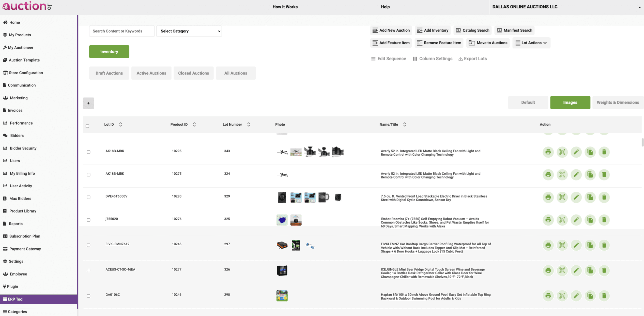Click the Add New Auction button
The height and width of the screenshot is (316, 644).
pos(391,30)
